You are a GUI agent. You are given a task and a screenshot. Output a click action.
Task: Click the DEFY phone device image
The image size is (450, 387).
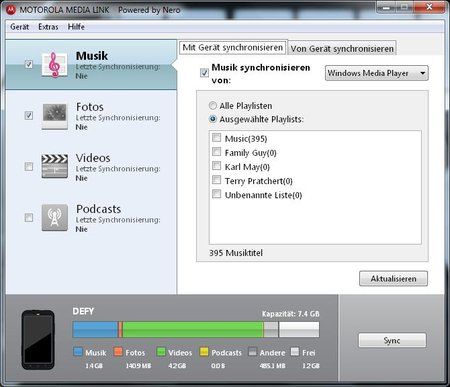click(38, 340)
